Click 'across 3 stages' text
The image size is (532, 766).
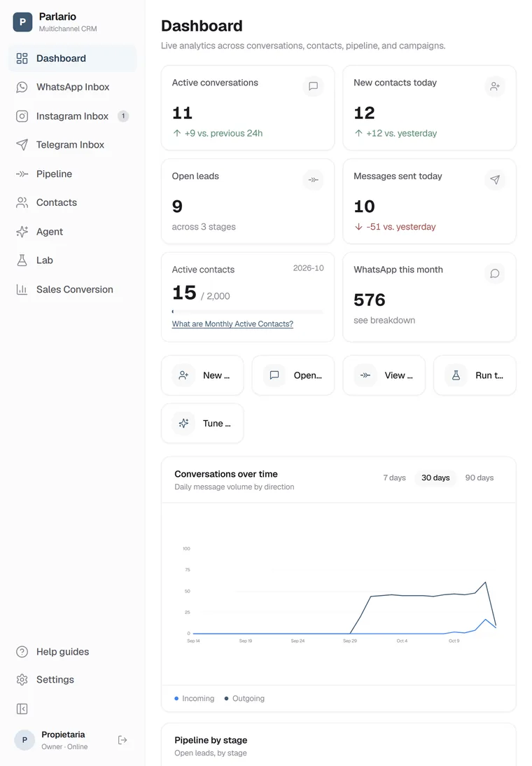click(204, 227)
